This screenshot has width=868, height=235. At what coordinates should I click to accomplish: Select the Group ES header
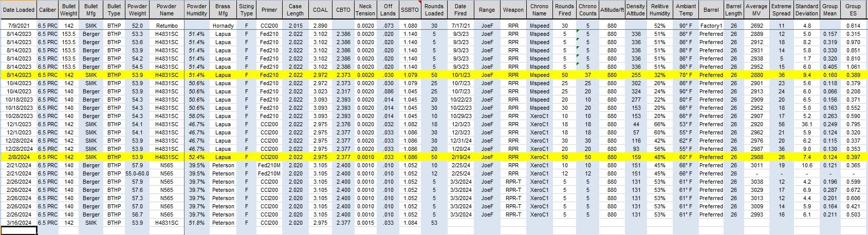(x=853, y=10)
